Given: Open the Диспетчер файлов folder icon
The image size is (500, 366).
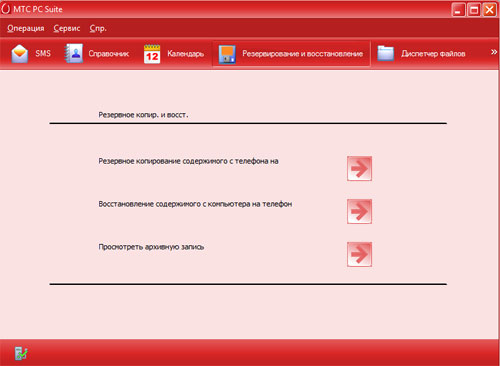Looking at the screenshot, I should click(x=386, y=53).
